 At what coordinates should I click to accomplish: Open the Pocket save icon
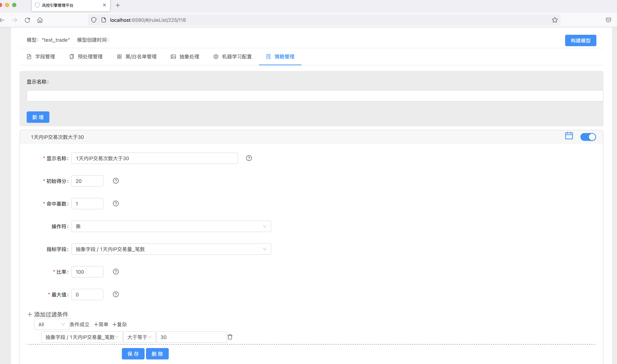tap(608, 20)
